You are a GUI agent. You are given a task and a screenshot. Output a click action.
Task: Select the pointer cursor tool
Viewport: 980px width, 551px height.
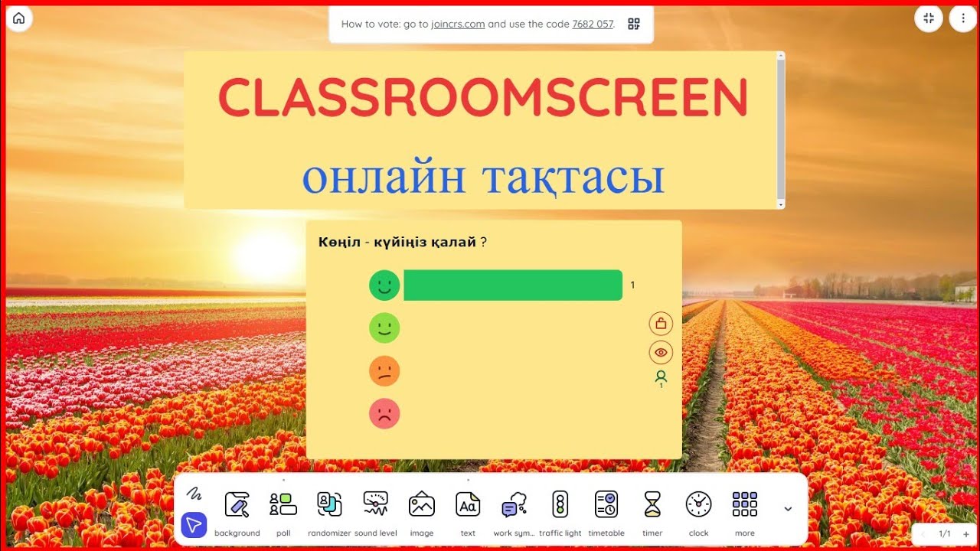194,526
